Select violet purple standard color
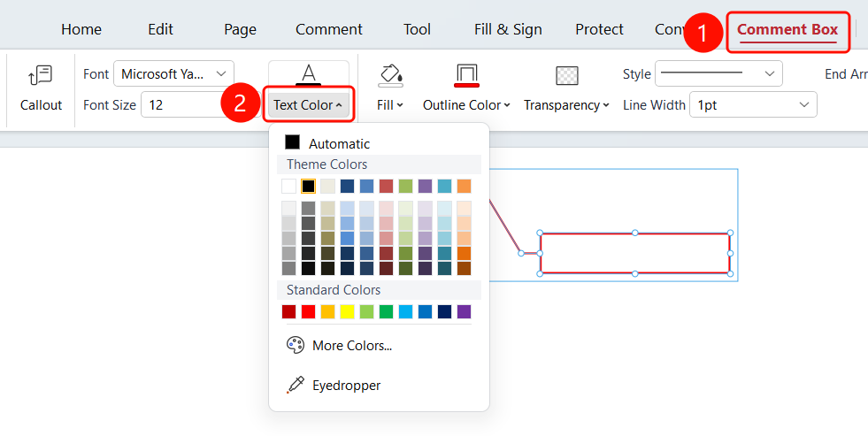This screenshot has height=436, width=868. (464, 311)
